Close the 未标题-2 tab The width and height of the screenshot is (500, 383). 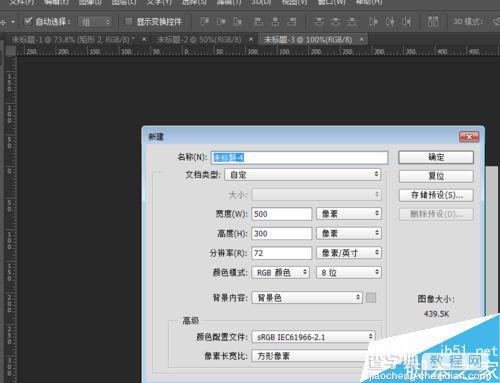pyautogui.click(x=251, y=39)
